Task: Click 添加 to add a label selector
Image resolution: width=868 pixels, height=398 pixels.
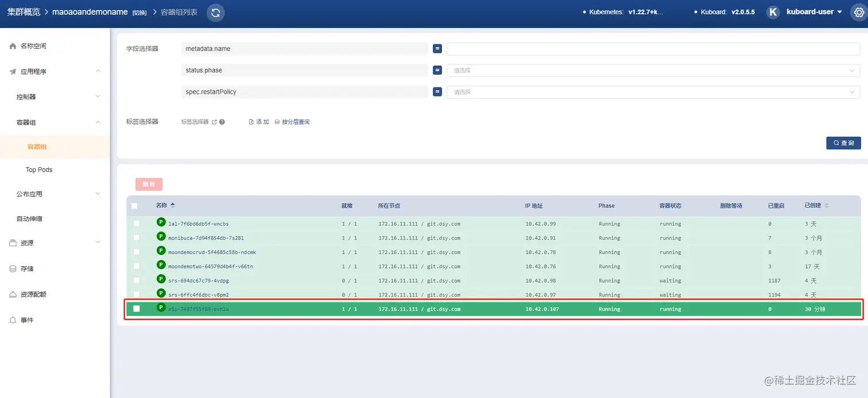Action: (x=259, y=122)
